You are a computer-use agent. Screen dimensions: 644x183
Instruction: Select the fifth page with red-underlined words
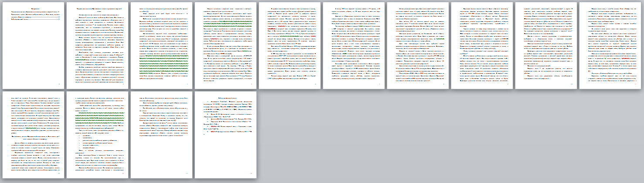point(290,45)
